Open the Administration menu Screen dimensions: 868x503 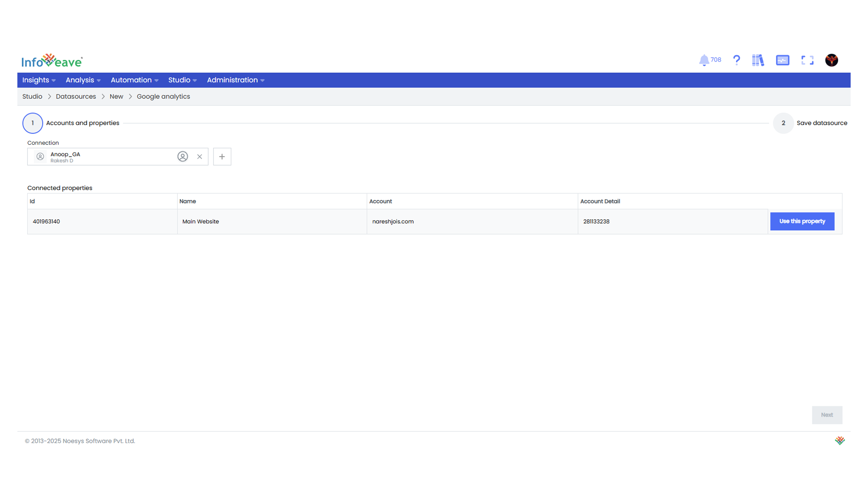click(x=236, y=80)
